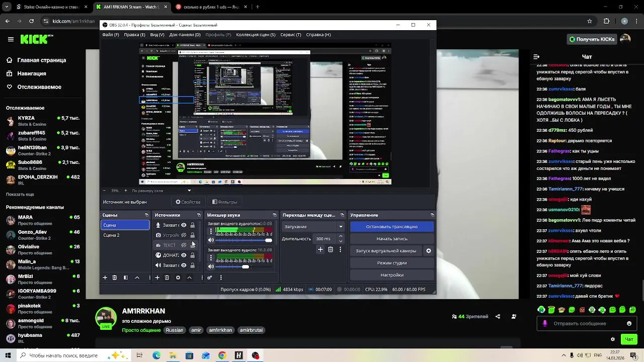Screen dimensions: 644x362
Task: Click Начать запись button
Action: [x=392, y=239]
